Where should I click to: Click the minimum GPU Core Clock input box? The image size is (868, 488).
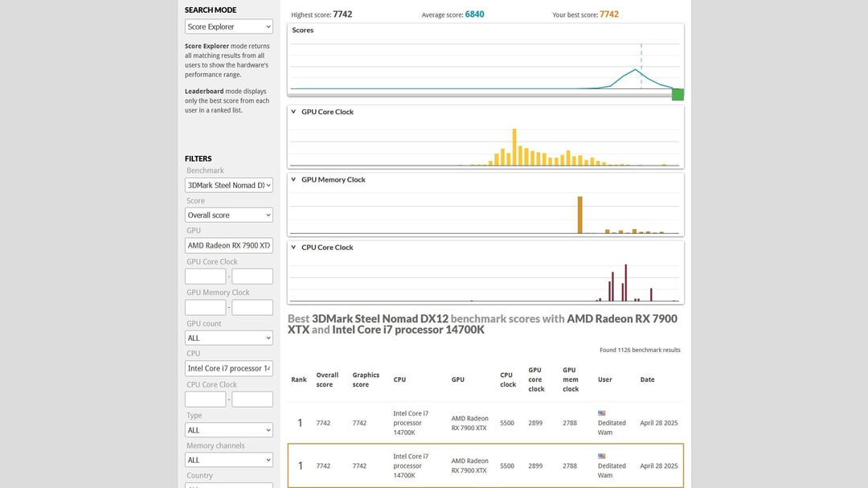pyautogui.click(x=206, y=277)
